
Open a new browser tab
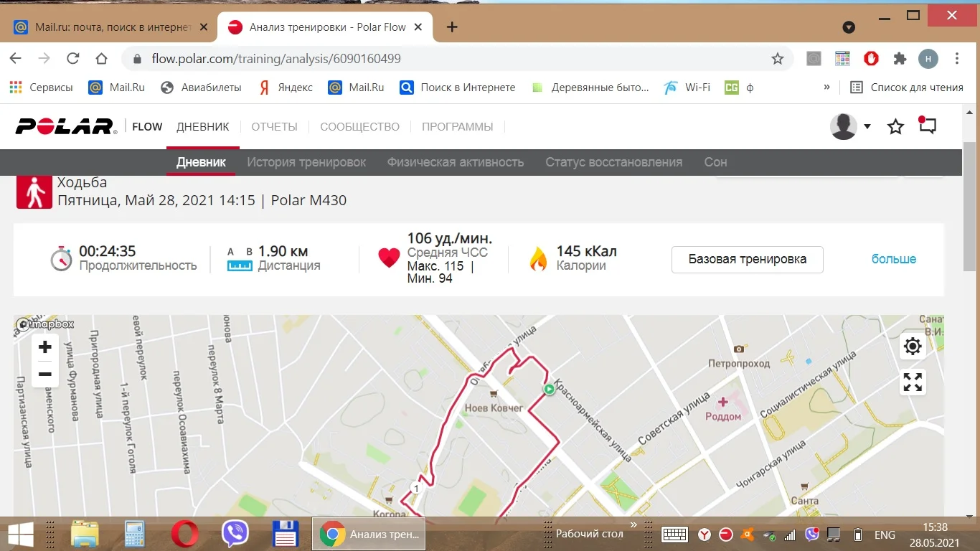coord(452,27)
